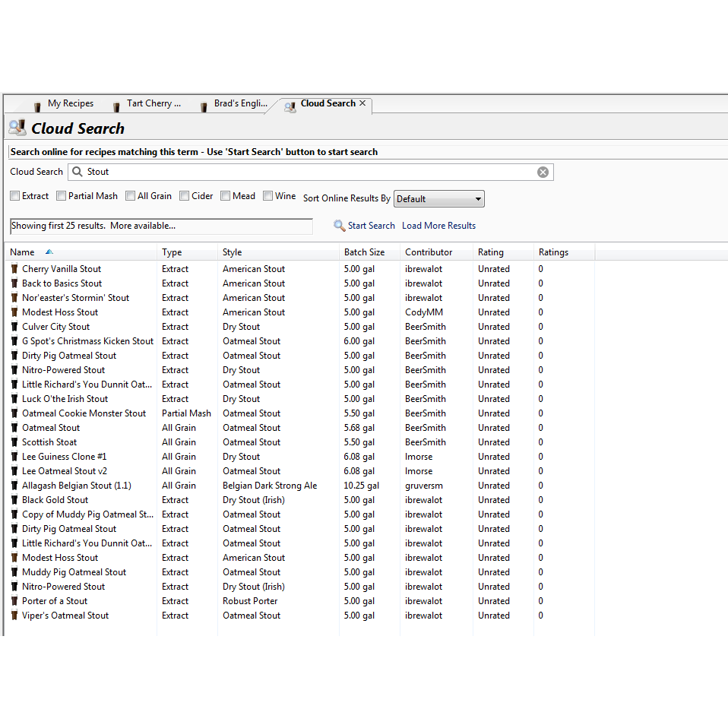Screen dimensions: 728x728
Task: Click the glass icon next to Lee Guiness Clone #1
Action: [x=14, y=457]
